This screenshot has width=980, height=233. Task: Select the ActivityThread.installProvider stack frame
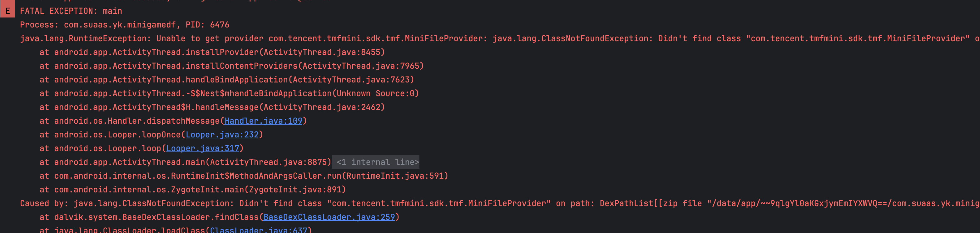(212, 52)
